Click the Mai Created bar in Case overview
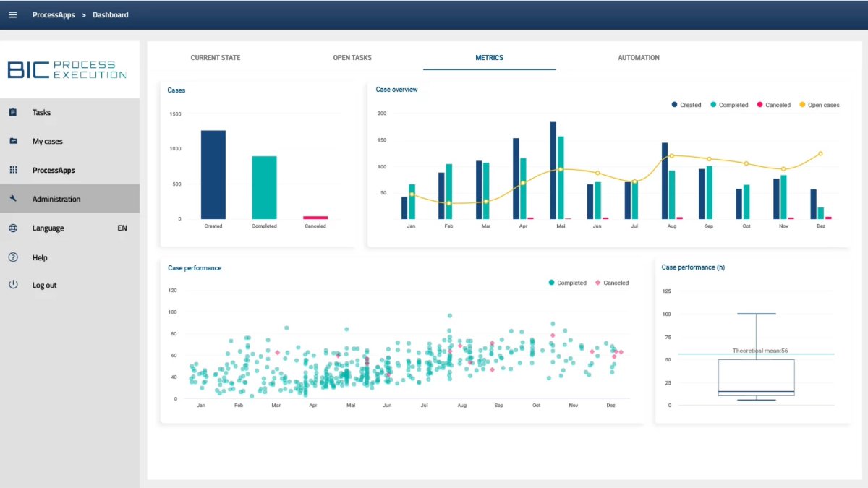The width and height of the screenshot is (868, 488). pyautogui.click(x=553, y=170)
